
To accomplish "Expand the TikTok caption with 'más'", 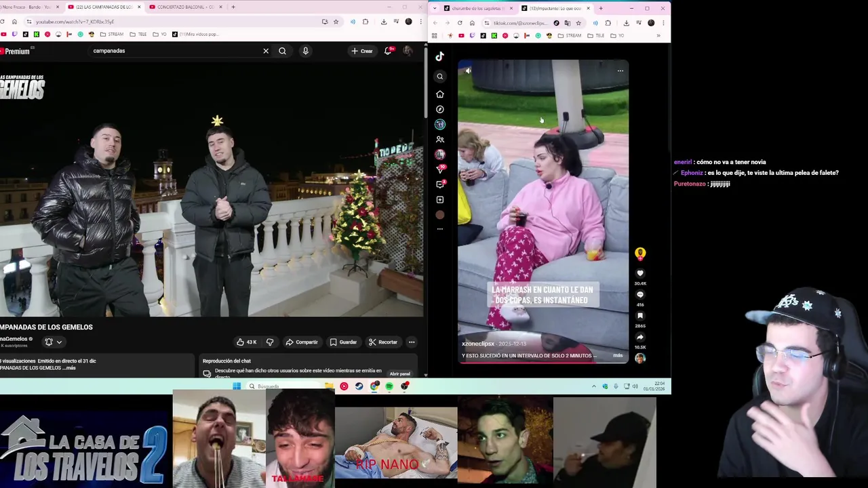I will (618, 355).
